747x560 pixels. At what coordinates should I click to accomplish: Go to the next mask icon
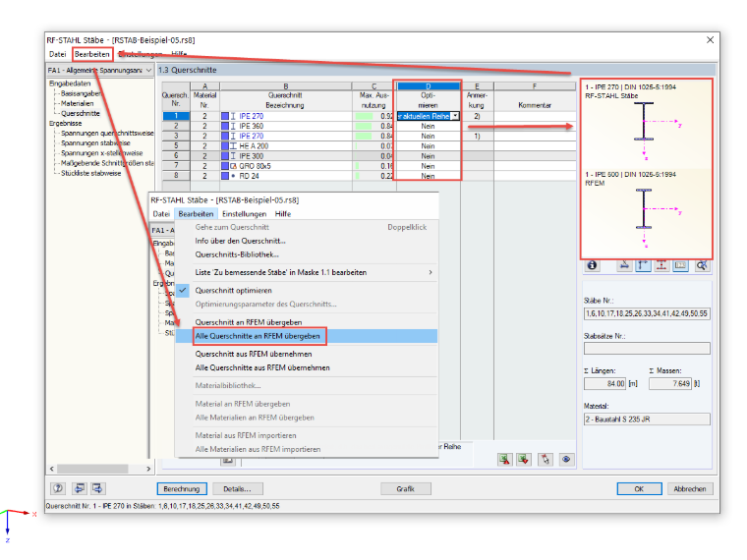click(x=97, y=488)
